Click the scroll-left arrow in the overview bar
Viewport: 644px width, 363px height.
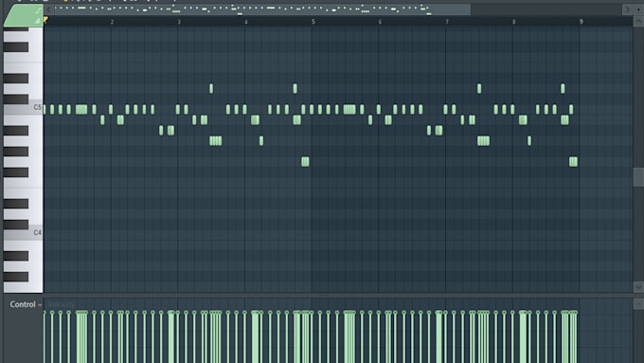point(49,9)
